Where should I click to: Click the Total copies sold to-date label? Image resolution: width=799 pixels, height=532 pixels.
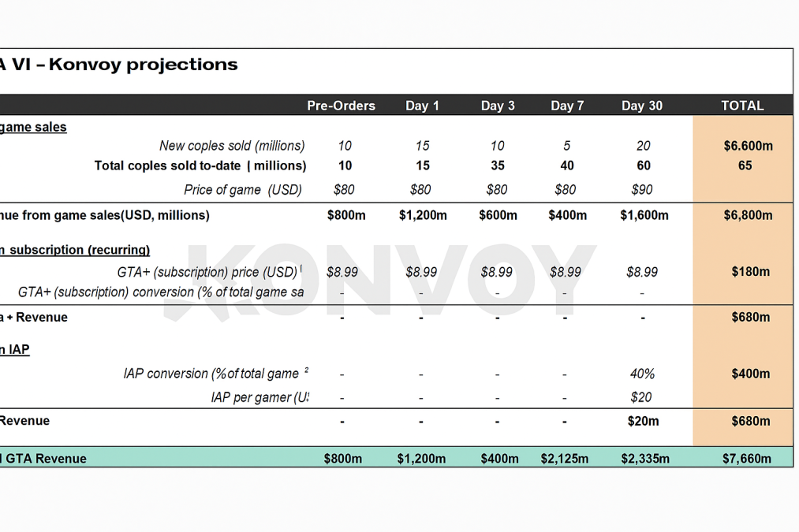pos(200,166)
